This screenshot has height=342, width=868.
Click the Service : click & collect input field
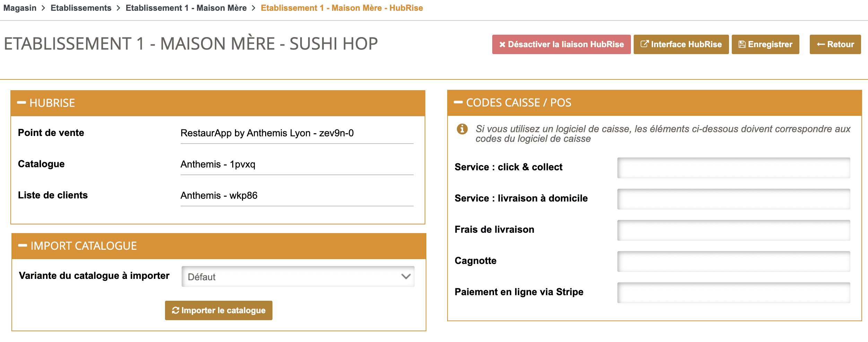click(734, 167)
